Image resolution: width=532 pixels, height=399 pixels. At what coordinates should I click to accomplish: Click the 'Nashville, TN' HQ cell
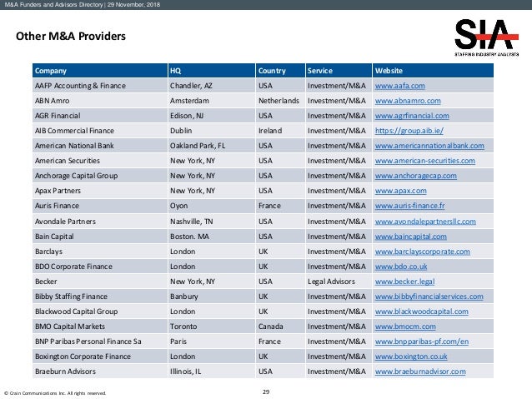pyautogui.click(x=212, y=222)
